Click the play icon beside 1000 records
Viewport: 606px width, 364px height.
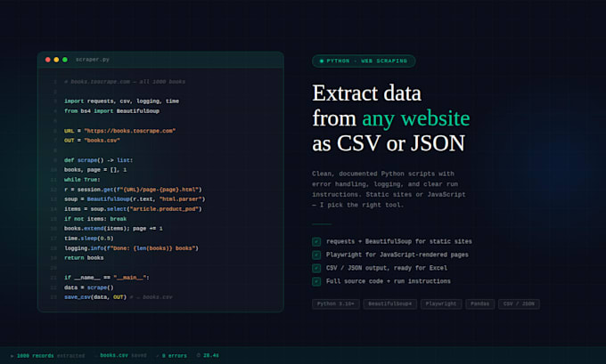click(x=12, y=356)
